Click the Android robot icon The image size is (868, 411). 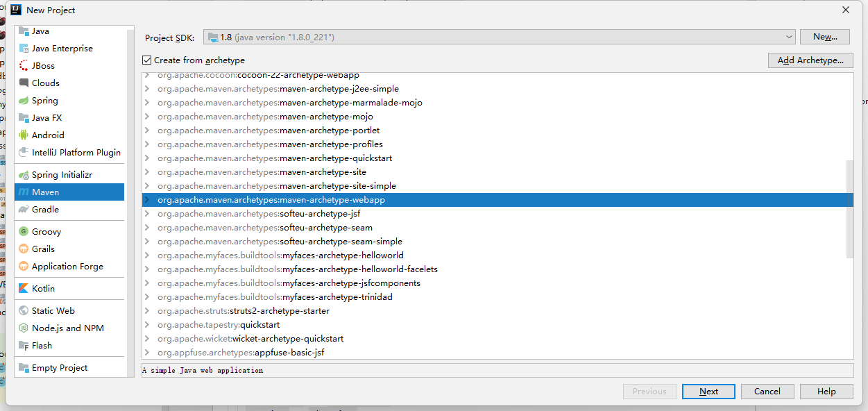click(24, 135)
